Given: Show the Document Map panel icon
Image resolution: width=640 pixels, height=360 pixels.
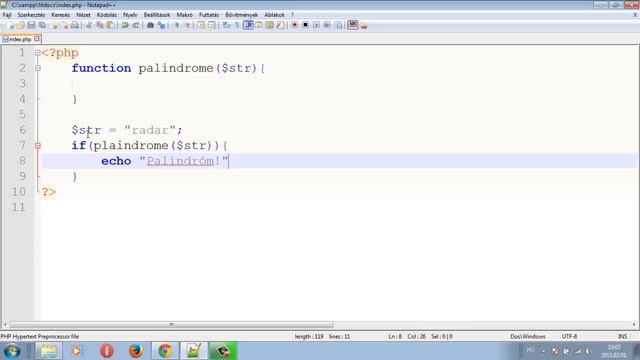Looking at the screenshot, I should (269, 25).
